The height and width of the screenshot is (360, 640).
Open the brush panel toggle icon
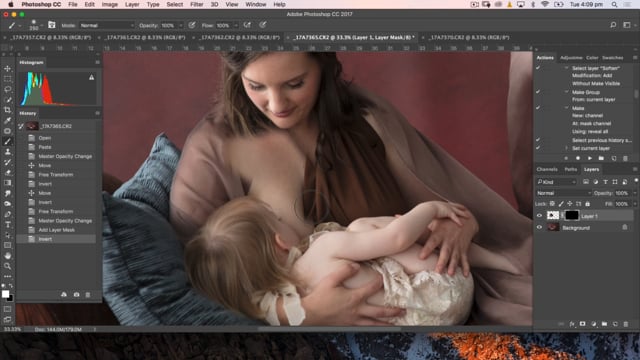[51, 25]
